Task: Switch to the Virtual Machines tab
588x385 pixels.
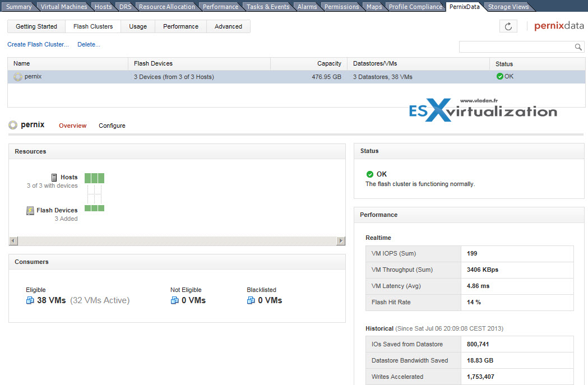Action: (64, 7)
